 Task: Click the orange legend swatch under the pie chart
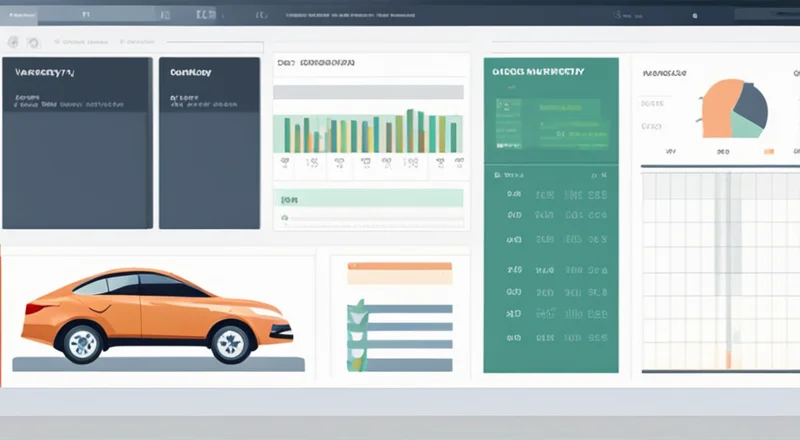(768, 152)
